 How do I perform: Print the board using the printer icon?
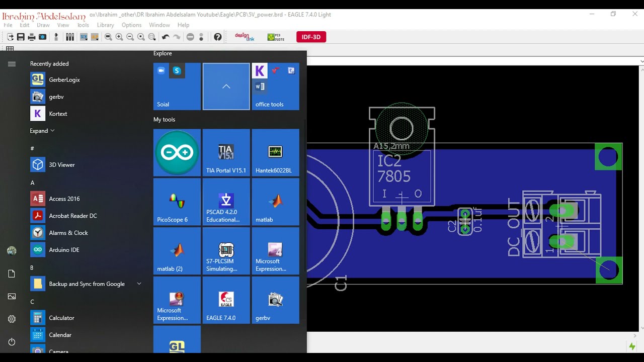point(32,37)
